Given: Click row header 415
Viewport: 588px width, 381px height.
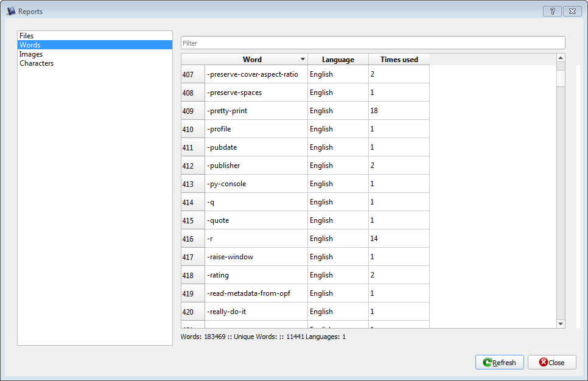Looking at the screenshot, I should coord(193,220).
